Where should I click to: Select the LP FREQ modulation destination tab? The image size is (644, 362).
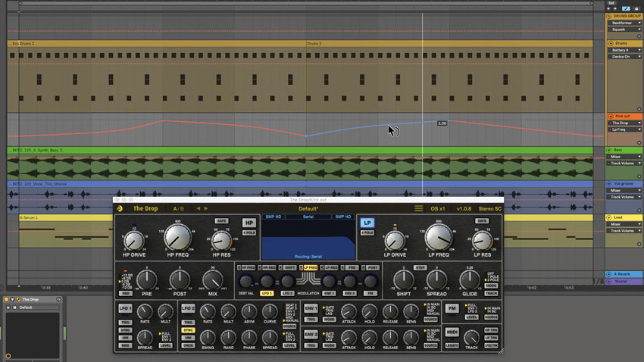point(310,267)
